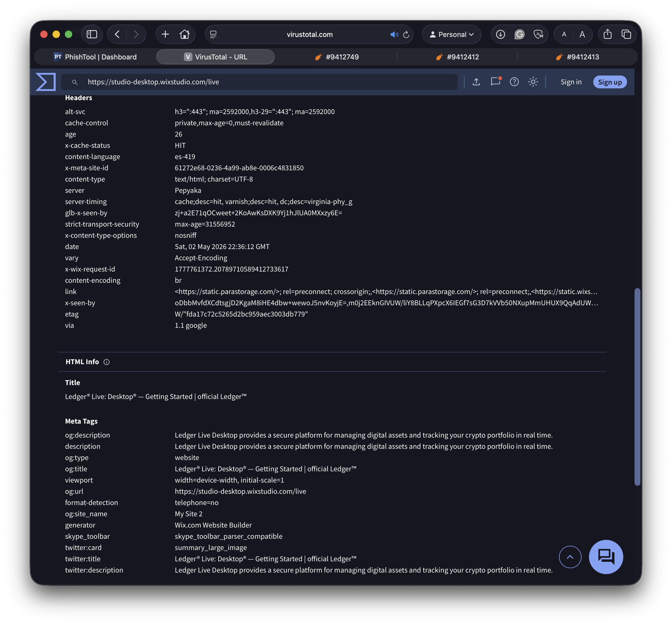Click the Sign in link
Screen dimensions: 672x625
(x=571, y=82)
